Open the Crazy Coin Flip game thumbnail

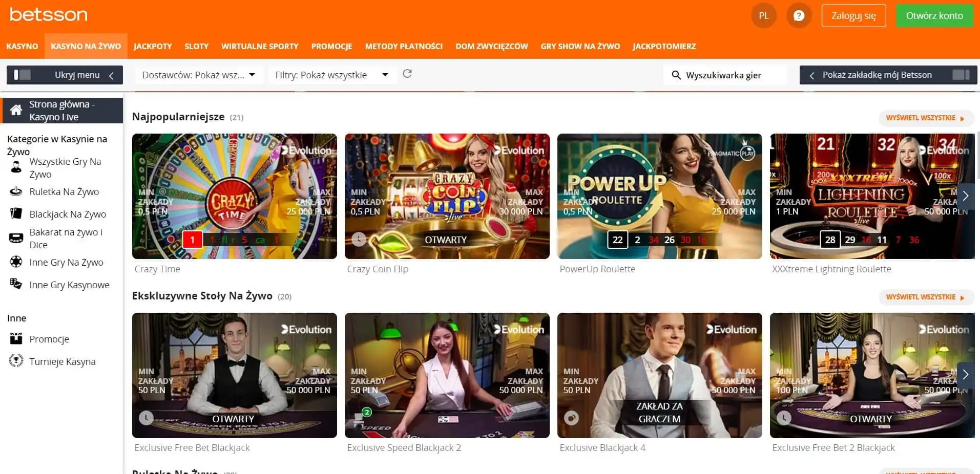447,196
